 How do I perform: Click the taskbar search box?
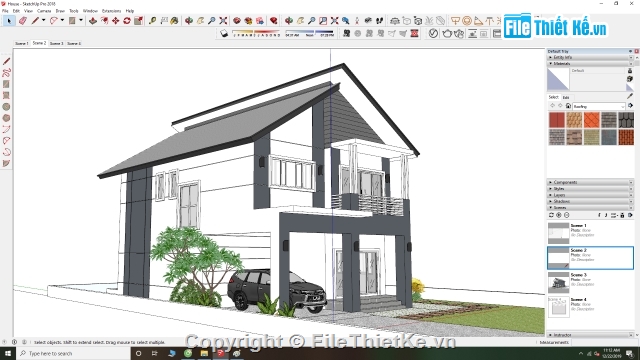73,353
